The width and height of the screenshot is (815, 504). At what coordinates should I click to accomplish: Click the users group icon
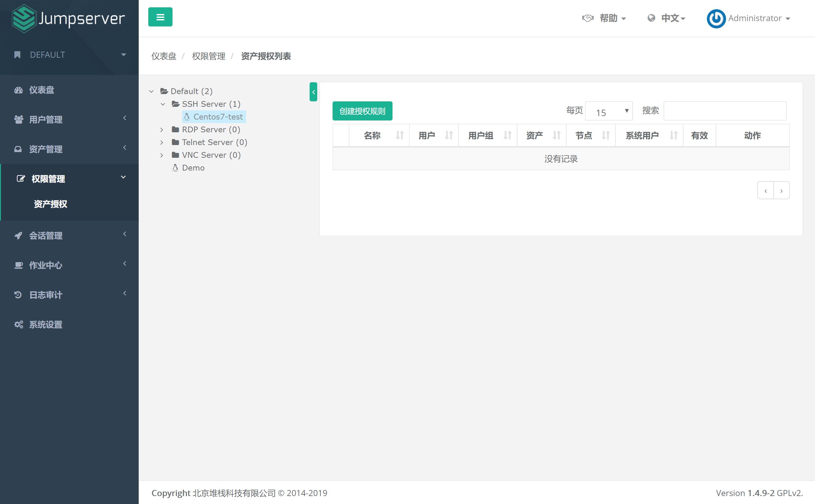tap(19, 119)
